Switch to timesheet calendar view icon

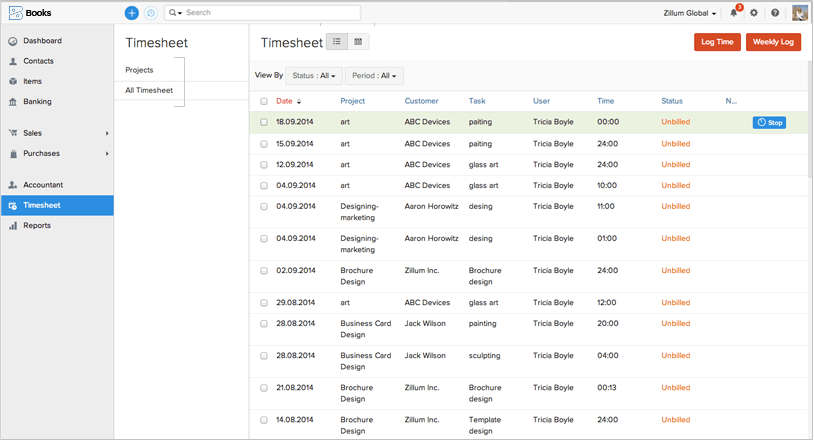[x=359, y=42]
